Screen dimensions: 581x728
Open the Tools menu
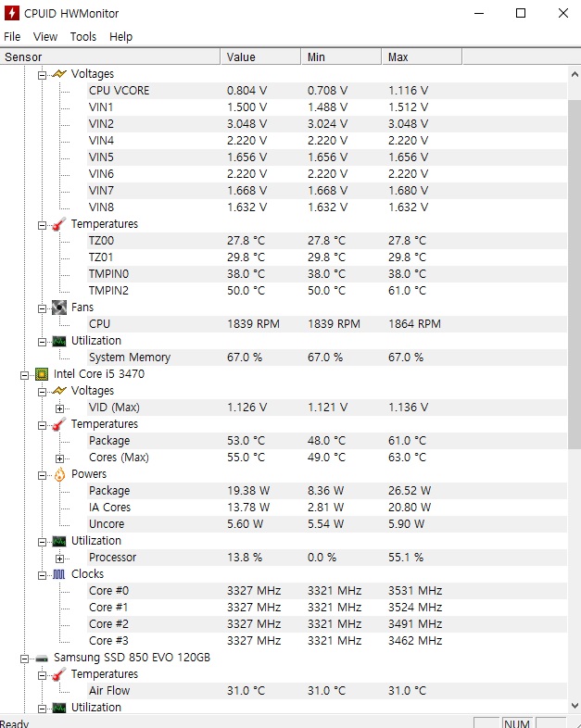pyautogui.click(x=82, y=36)
